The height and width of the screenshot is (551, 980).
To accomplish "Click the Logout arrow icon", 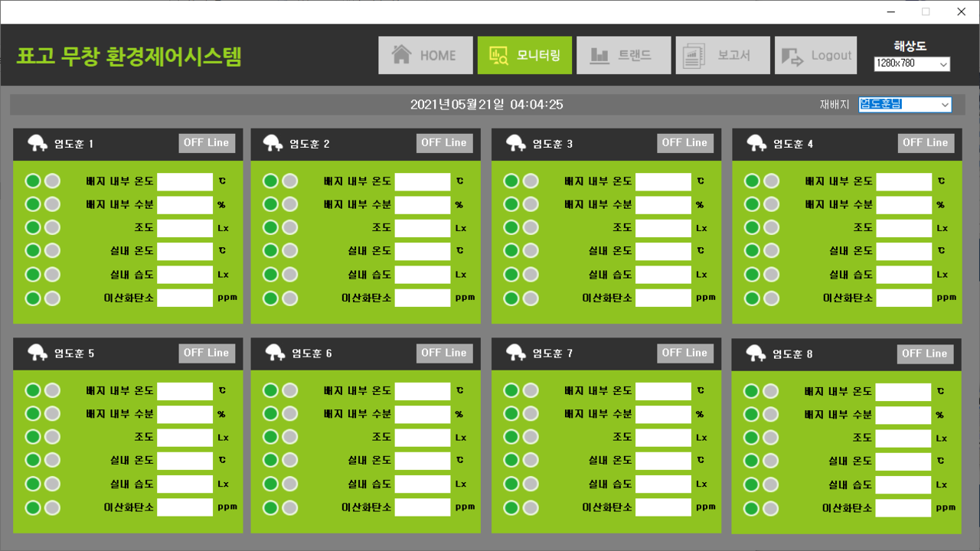I will pos(793,56).
